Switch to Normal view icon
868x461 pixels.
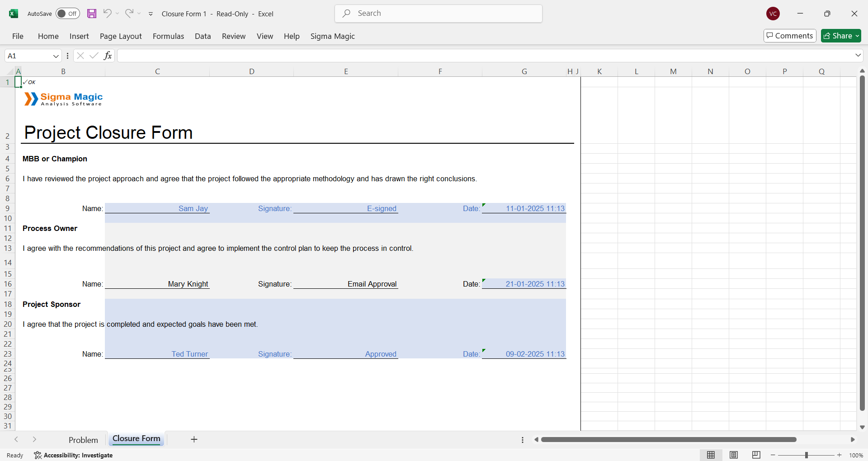click(x=711, y=455)
